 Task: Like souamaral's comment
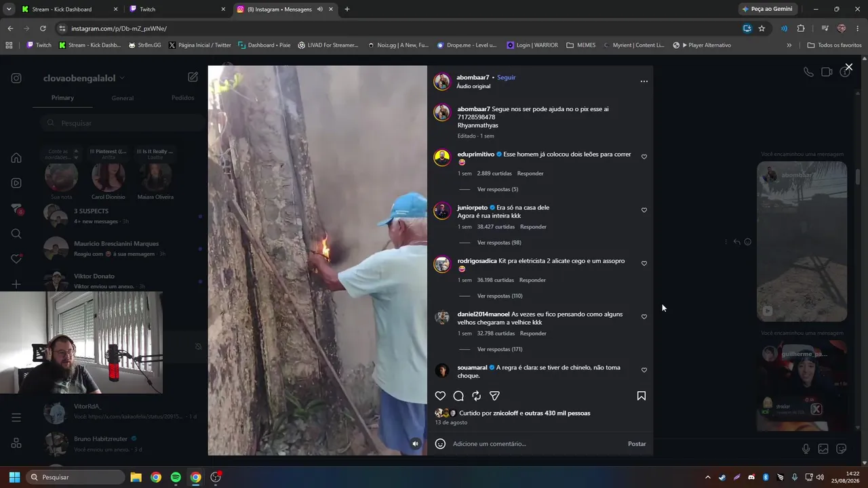pyautogui.click(x=644, y=370)
